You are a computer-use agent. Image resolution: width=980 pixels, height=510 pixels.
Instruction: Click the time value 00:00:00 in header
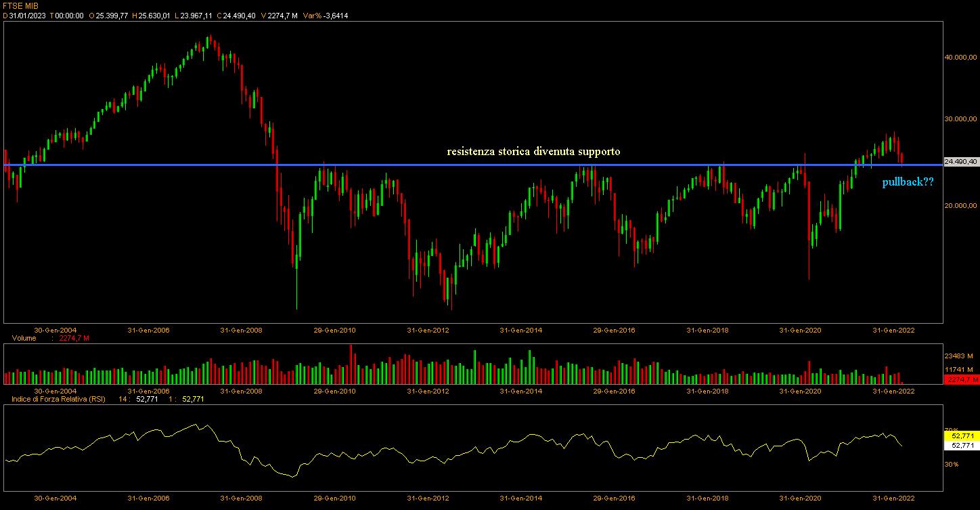coord(68,16)
